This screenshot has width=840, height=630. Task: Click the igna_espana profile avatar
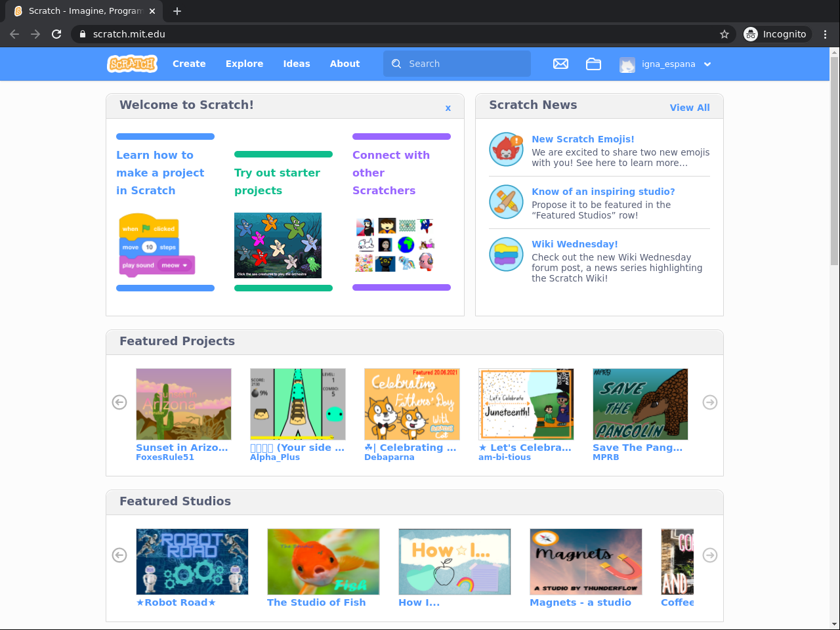pos(627,64)
